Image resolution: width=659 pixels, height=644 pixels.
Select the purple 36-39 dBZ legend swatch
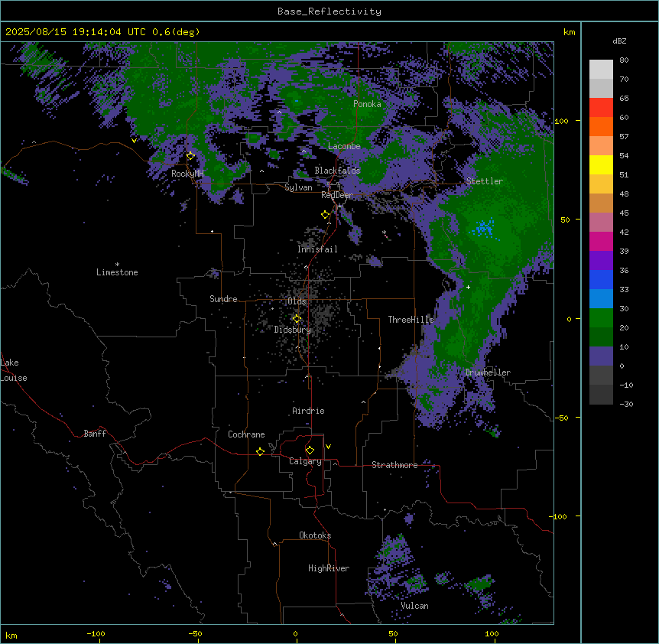click(x=601, y=261)
